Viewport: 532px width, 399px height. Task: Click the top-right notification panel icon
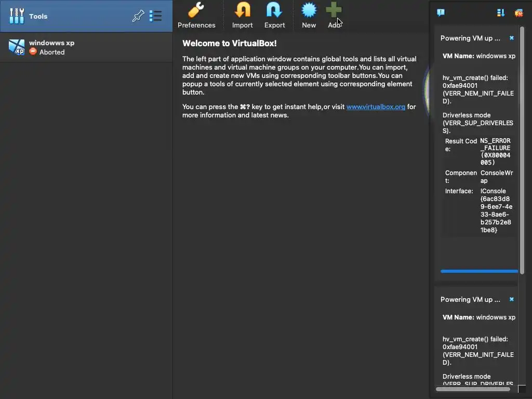[x=519, y=13]
